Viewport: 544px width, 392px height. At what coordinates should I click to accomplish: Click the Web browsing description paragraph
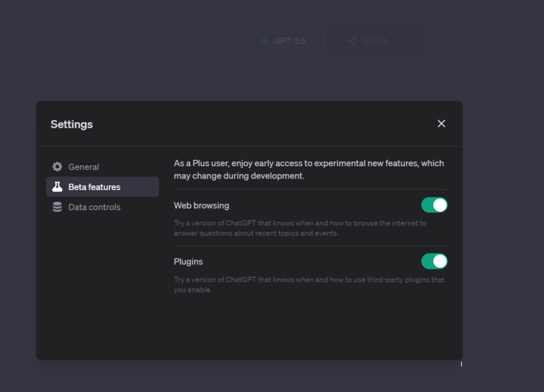pyautogui.click(x=300, y=228)
